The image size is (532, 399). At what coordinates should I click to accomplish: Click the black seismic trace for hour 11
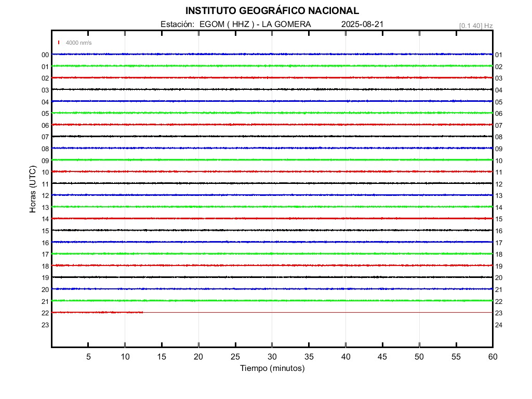[x=272, y=183]
